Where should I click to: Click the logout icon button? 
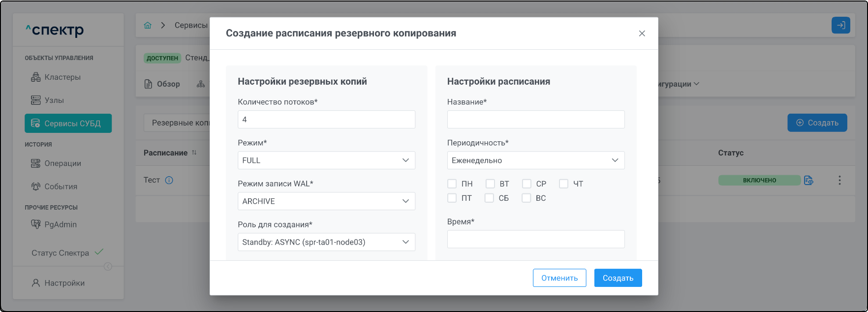840,25
